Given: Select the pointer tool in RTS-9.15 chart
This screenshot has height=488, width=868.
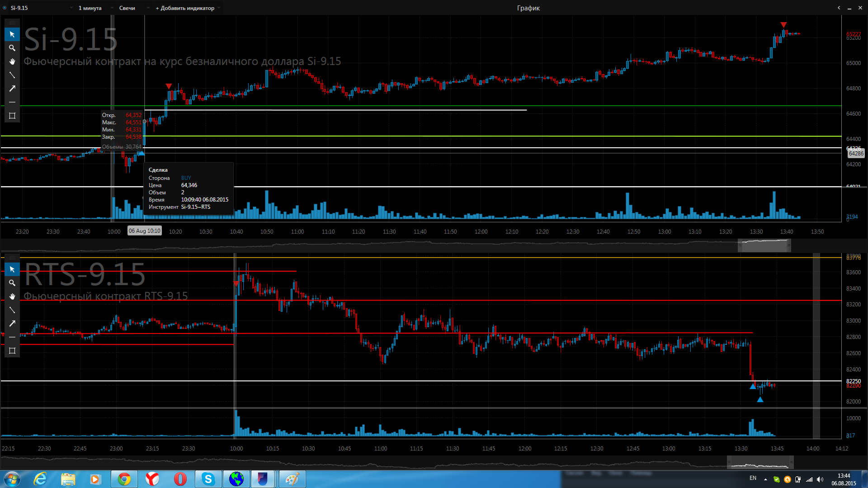Looking at the screenshot, I should coord(12,269).
